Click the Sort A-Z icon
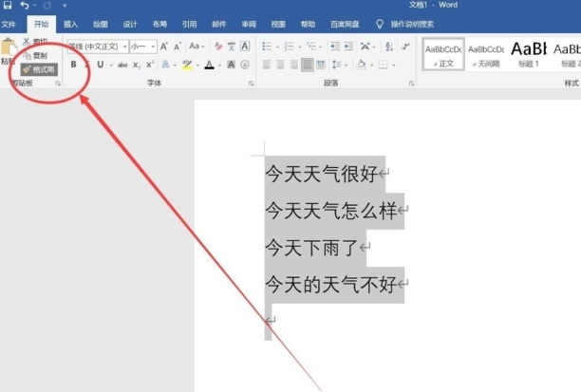 (389, 47)
